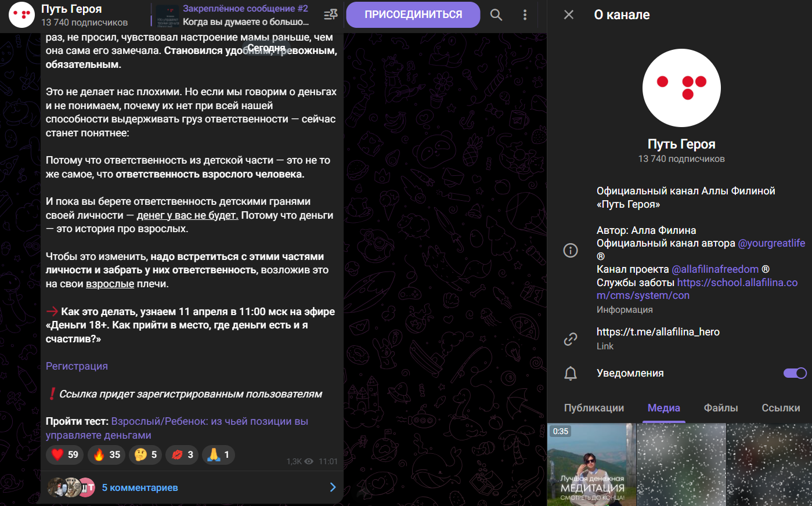Click the 11:01 message timestamp
Image resolution: width=812 pixels, height=506 pixels.
(x=328, y=461)
